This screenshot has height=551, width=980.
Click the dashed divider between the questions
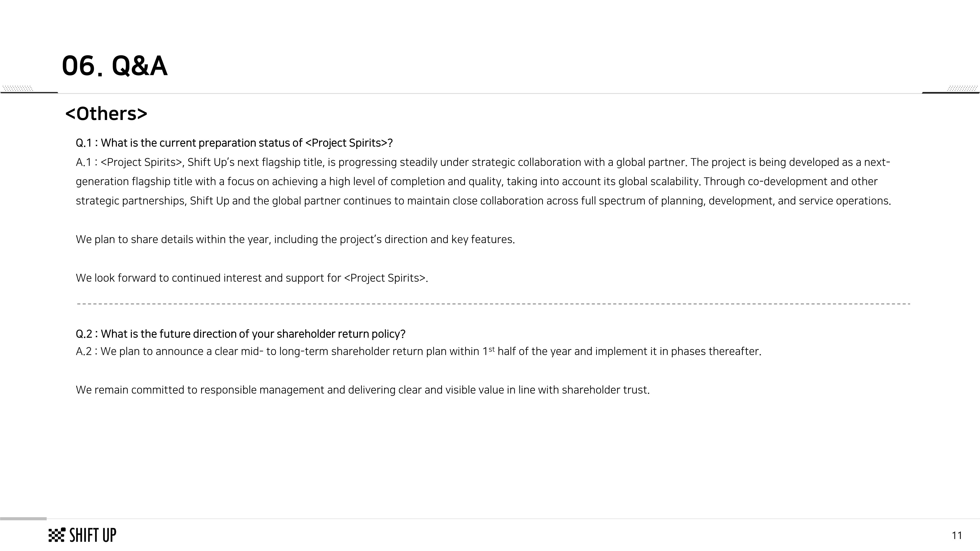(x=493, y=304)
